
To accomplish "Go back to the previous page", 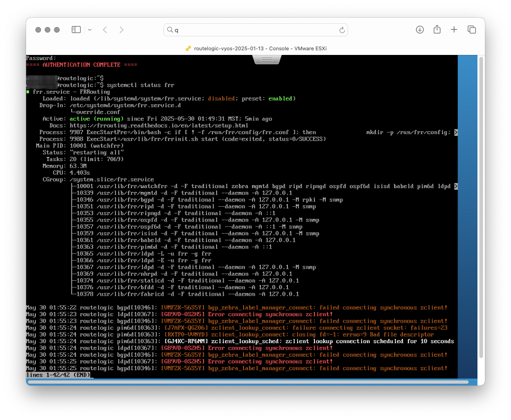I will (105, 30).
